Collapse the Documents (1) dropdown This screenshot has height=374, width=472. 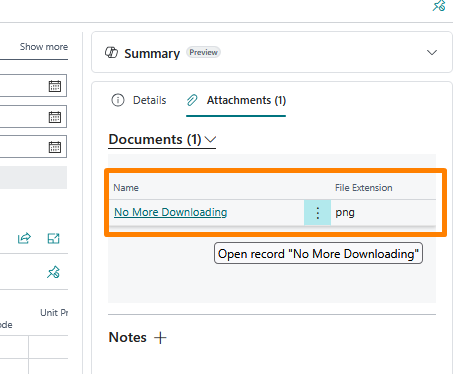click(x=210, y=139)
